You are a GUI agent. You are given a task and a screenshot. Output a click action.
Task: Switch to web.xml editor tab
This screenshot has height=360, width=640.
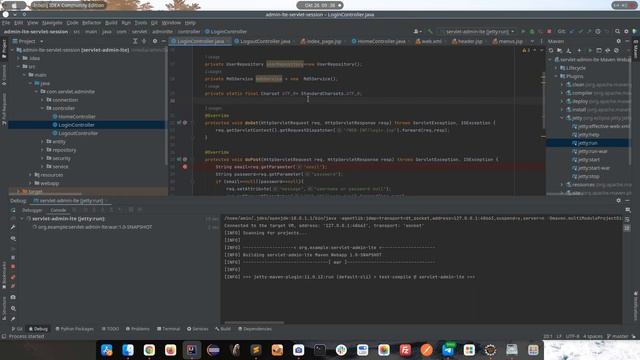tap(430, 41)
